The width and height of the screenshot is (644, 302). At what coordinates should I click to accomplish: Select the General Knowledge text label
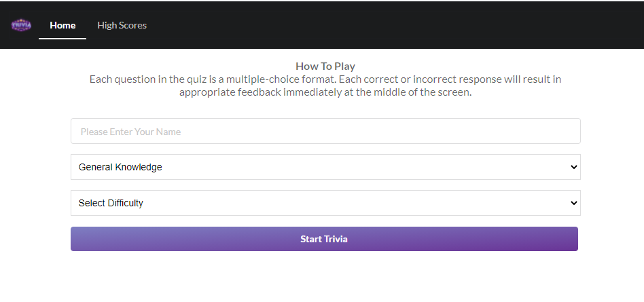tap(120, 167)
